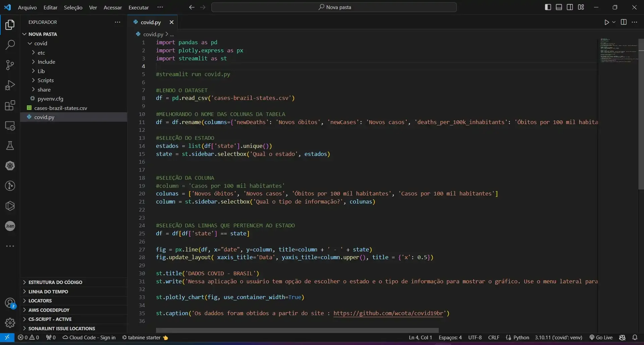The image size is (644, 345).
Task: Show more menu items ellipsis
Action: click(160, 7)
